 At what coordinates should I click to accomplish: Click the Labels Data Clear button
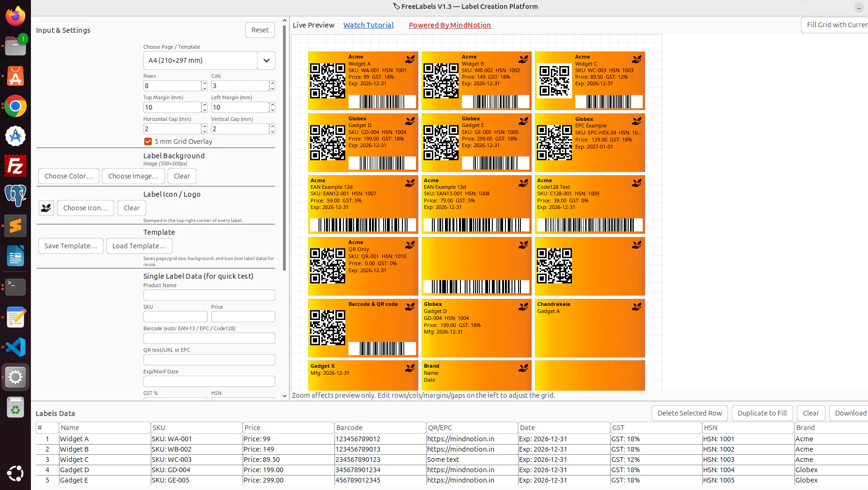811,413
